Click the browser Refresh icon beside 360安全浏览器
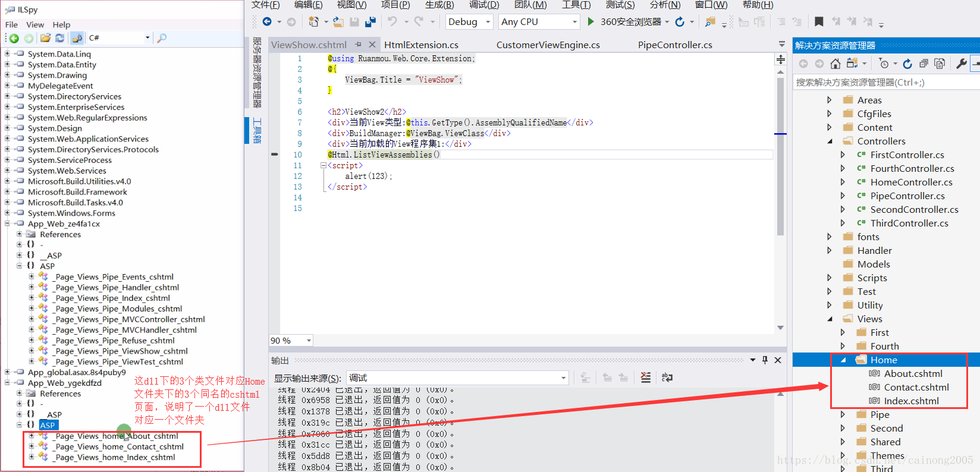Image resolution: width=980 pixels, height=472 pixels. (x=680, y=21)
